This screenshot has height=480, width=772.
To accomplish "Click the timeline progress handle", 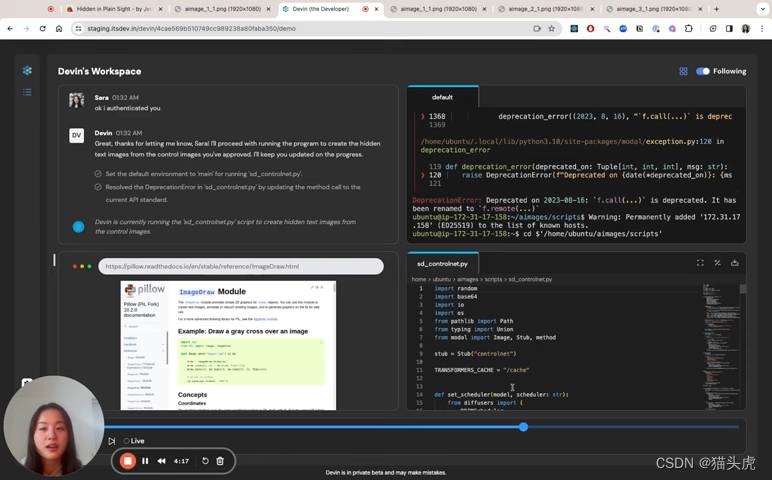I will coord(523,427).
